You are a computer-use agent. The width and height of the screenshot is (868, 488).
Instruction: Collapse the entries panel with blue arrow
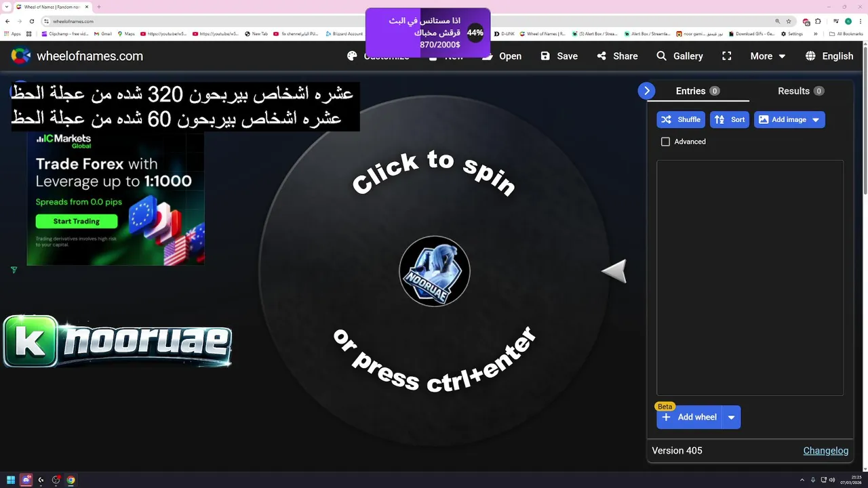(646, 91)
